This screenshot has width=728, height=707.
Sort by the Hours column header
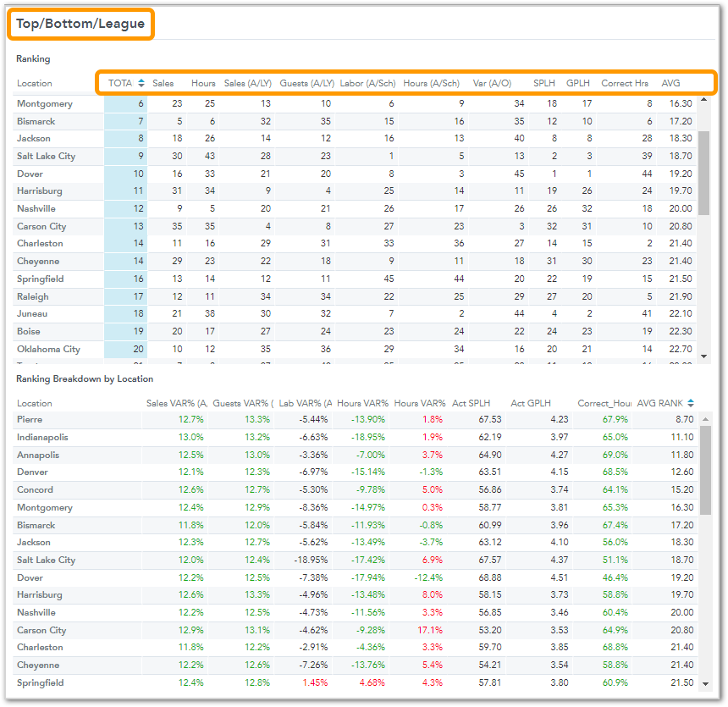pyautogui.click(x=203, y=83)
